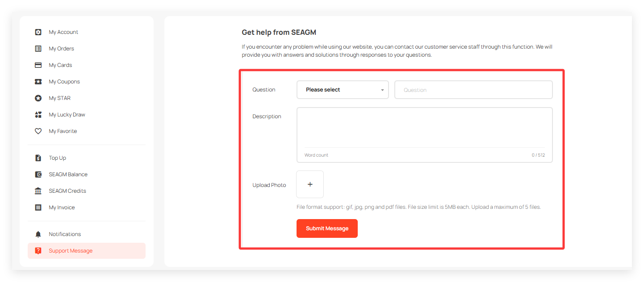Click the plus button to upload photo
Viewport: 644px width, 282px height.
[310, 184]
